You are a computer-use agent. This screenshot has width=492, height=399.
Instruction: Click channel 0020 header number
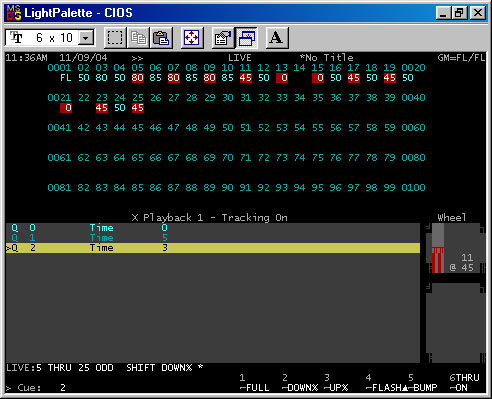[x=413, y=68]
